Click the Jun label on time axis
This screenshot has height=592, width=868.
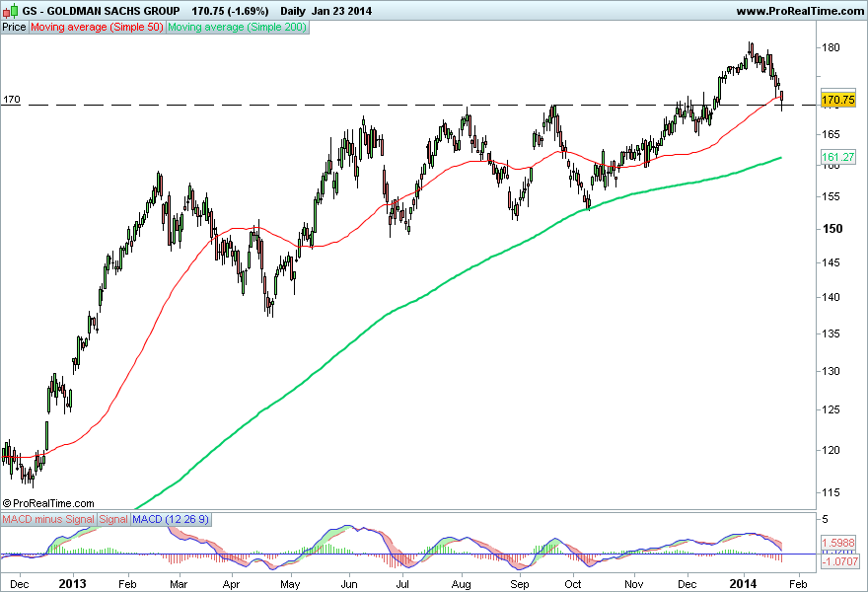pos(349,584)
